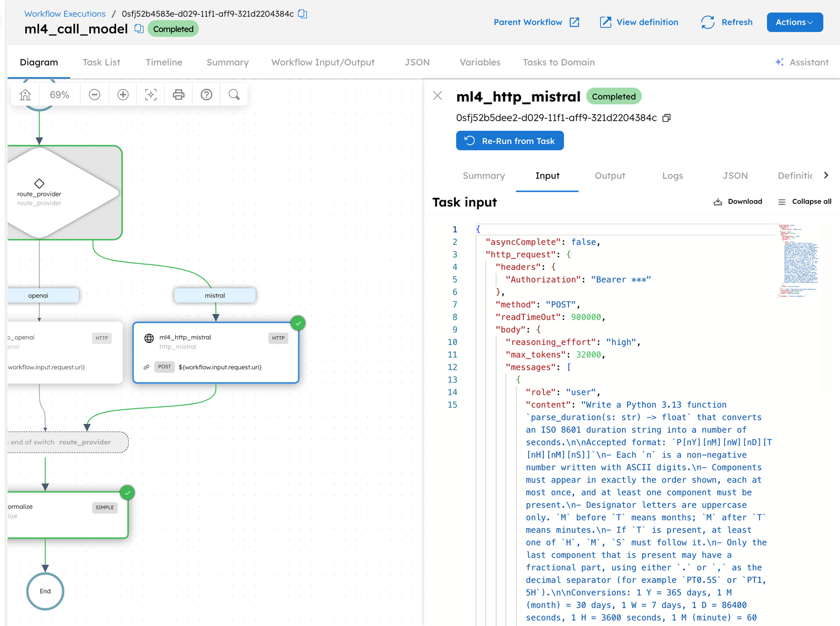Viewport: 840px width, 626px height.
Task: Click the globe icon on ml4_http_mistral node
Action: click(149, 338)
